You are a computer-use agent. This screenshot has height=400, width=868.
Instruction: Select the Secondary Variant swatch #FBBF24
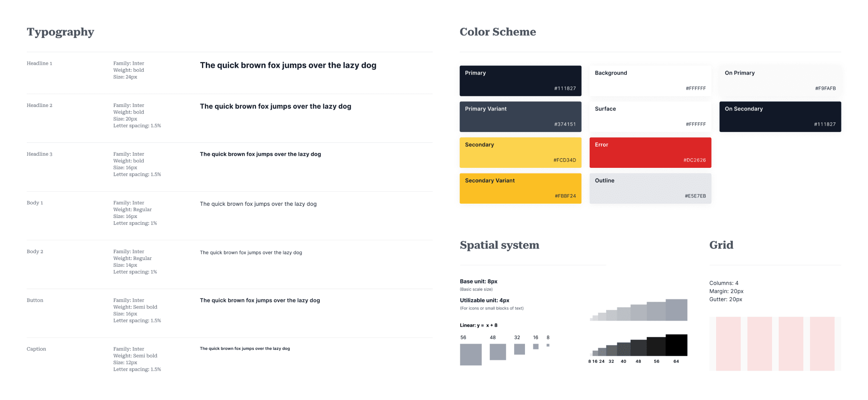pyautogui.click(x=520, y=188)
